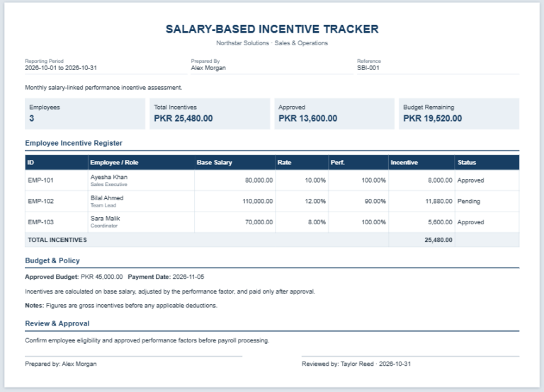Screen dimensions: 544x392
Task: Click the Notes line about gross incentives
Action: [x=121, y=306]
